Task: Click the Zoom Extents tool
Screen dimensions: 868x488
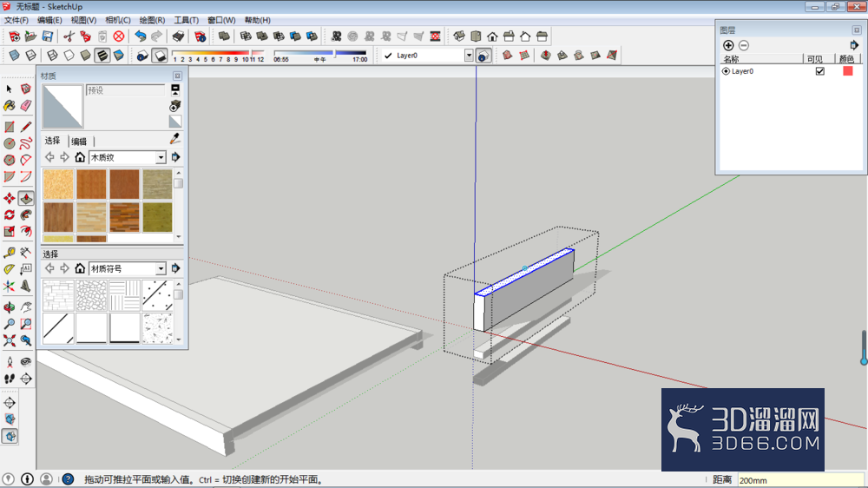Action: [x=9, y=340]
